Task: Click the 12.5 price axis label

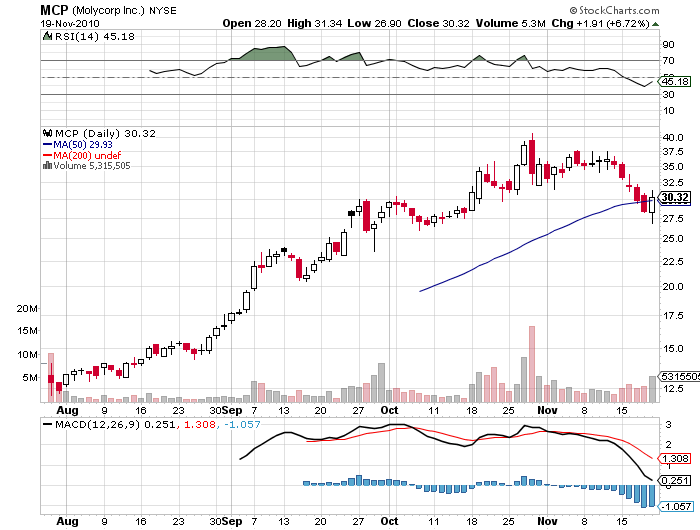Action: [673, 388]
